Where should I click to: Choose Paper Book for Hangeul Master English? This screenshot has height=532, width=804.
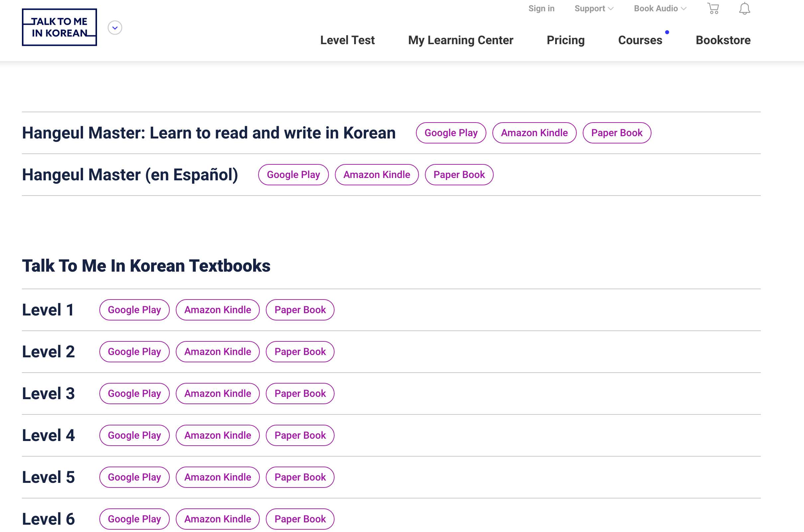point(617,133)
